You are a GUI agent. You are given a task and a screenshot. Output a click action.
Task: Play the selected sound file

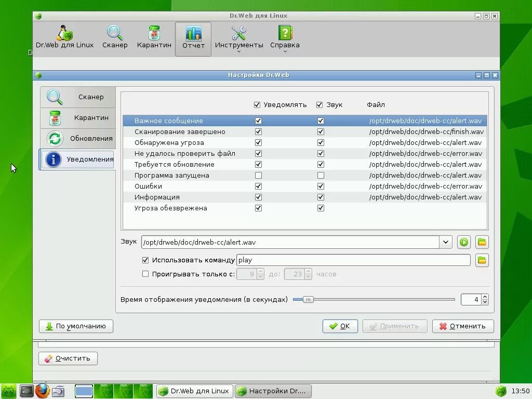click(464, 242)
